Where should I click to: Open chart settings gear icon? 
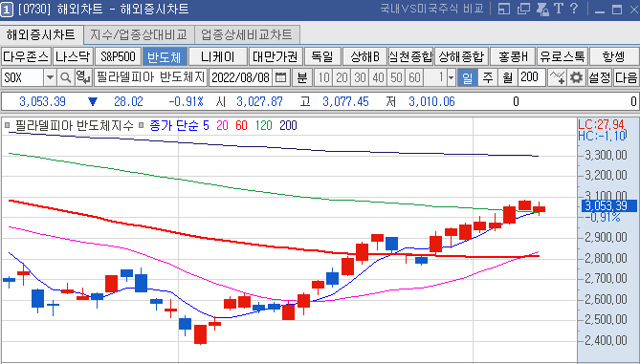(576, 77)
